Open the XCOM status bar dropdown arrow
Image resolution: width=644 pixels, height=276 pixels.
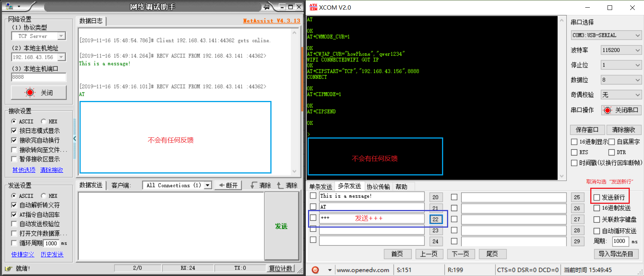[x=329, y=270]
